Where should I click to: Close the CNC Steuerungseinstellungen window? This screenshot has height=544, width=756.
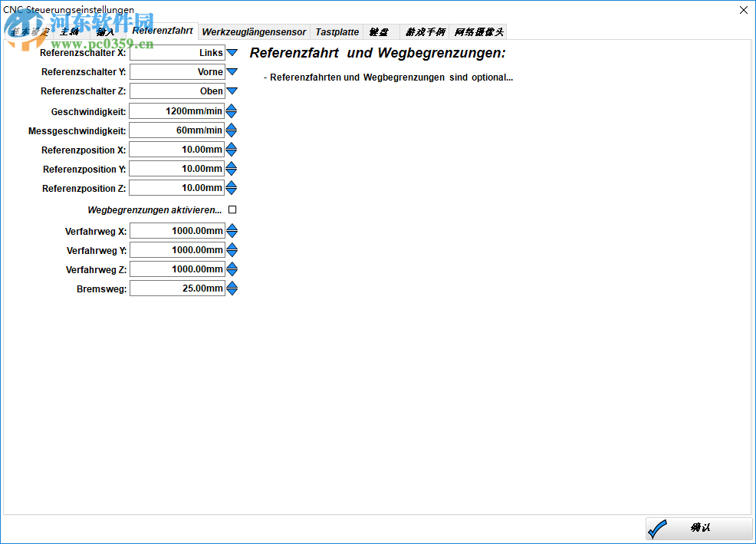(x=744, y=10)
